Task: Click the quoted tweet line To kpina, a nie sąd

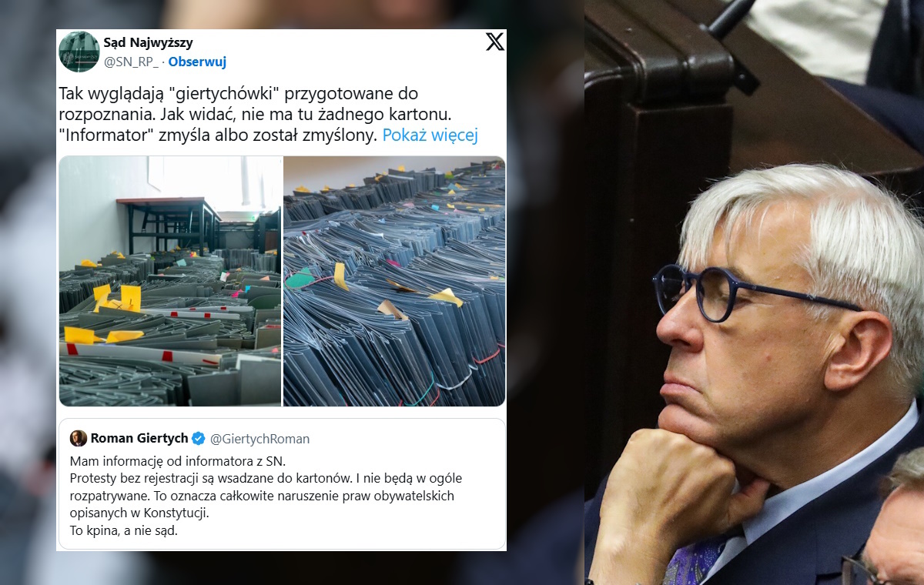Action: pyautogui.click(x=124, y=530)
